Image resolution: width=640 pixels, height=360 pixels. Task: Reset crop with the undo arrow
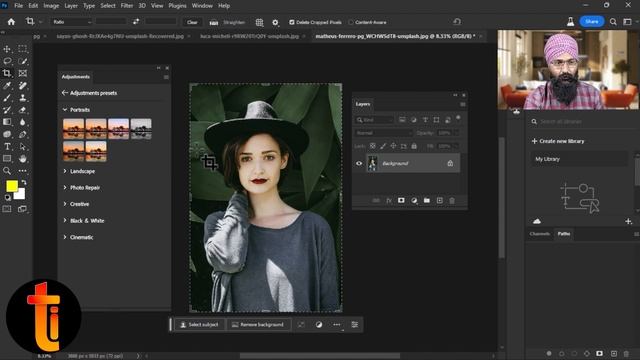click(457, 22)
